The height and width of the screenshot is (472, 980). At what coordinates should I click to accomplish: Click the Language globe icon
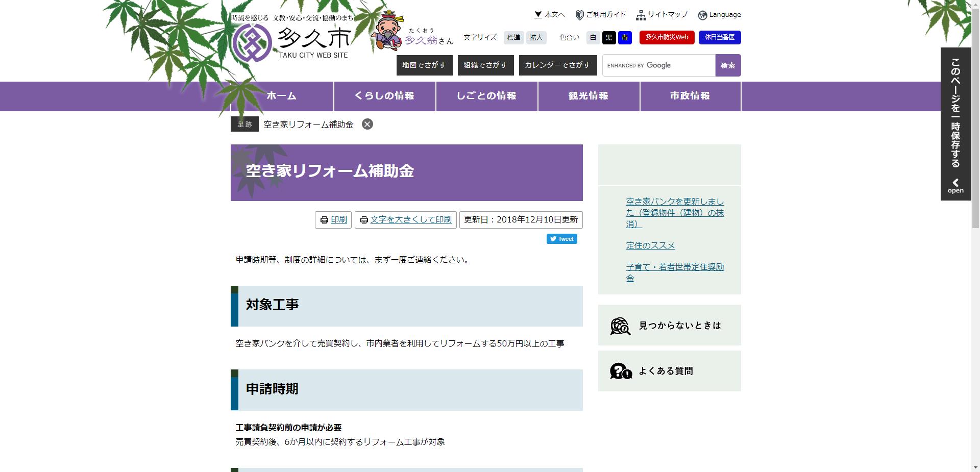(703, 15)
